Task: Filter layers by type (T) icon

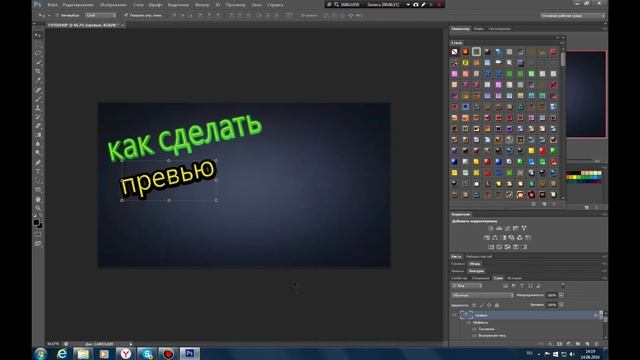Action: coord(522,286)
